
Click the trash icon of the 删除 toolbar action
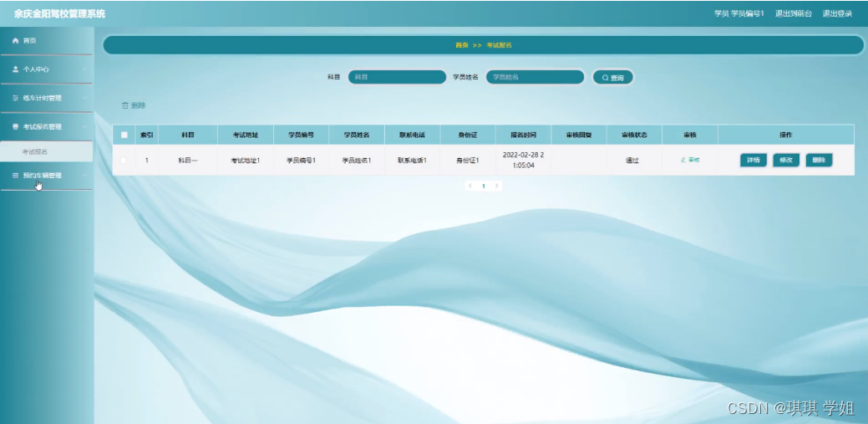(x=125, y=105)
